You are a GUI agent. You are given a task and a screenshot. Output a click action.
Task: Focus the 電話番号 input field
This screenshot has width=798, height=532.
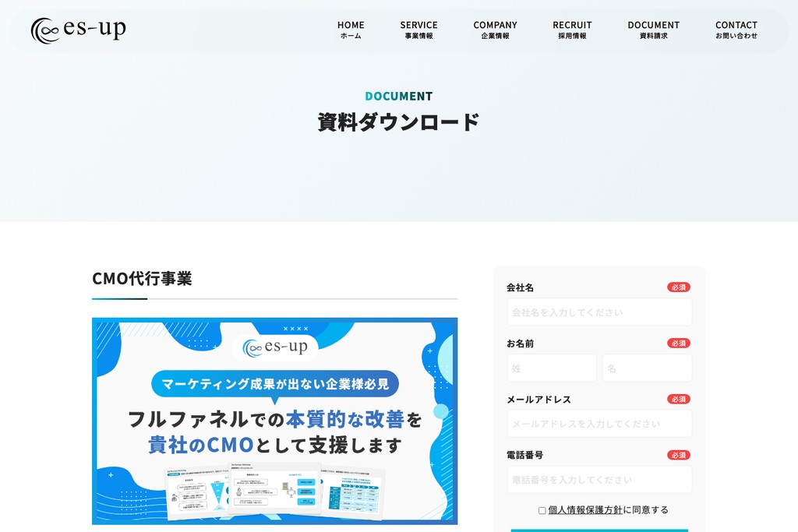tap(599, 479)
